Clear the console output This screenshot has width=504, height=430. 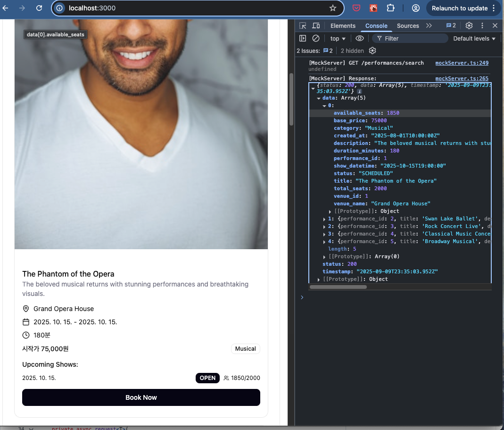(316, 38)
